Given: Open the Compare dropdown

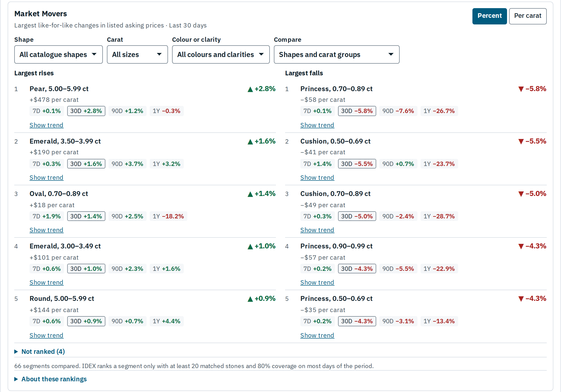Looking at the screenshot, I should pos(336,54).
